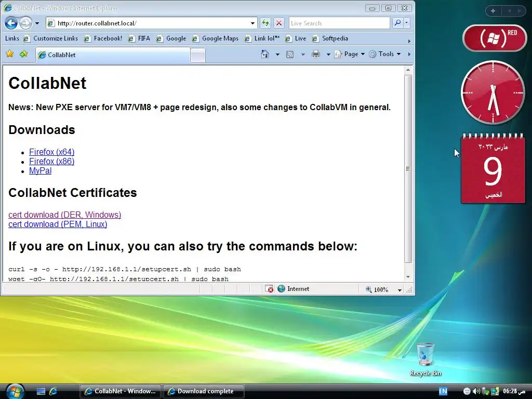The image size is (532, 399).
Task: Expand the address bar history dropdown
Action: pyautogui.click(x=253, y=23)
